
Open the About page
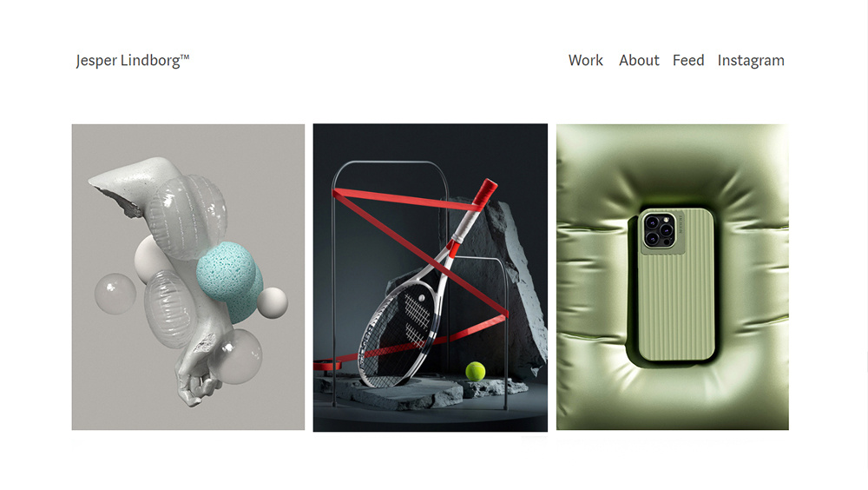[x=639, y=61]
